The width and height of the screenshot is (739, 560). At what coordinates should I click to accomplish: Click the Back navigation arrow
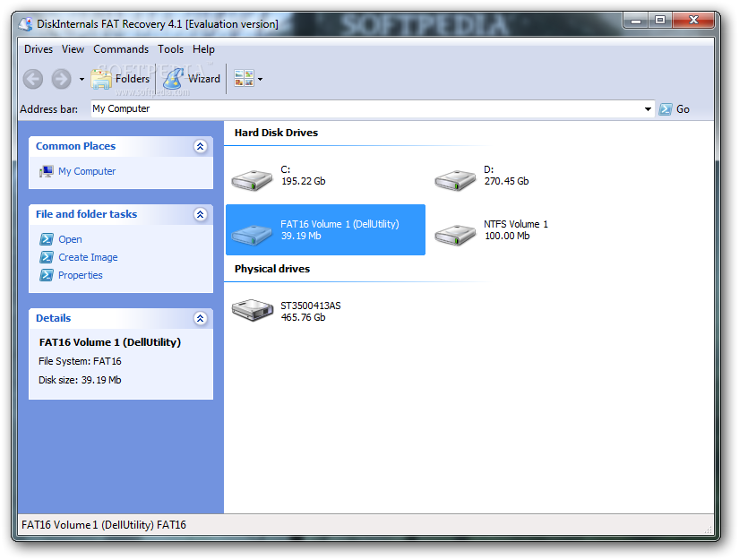(33, 79)
